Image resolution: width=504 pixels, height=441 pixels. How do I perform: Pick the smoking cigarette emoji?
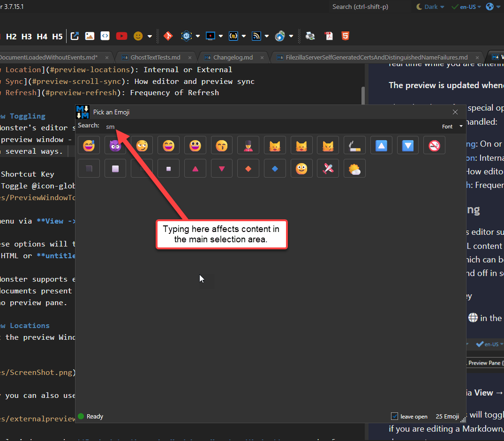click(x=354, y=145)
